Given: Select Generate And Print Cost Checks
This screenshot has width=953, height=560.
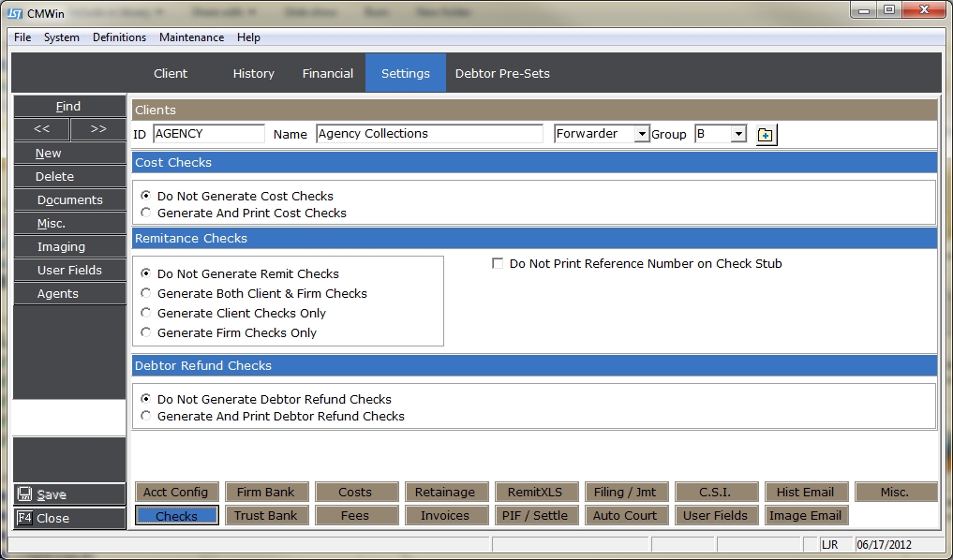Looking at the screenshot, I should click(x=146, y=214).
